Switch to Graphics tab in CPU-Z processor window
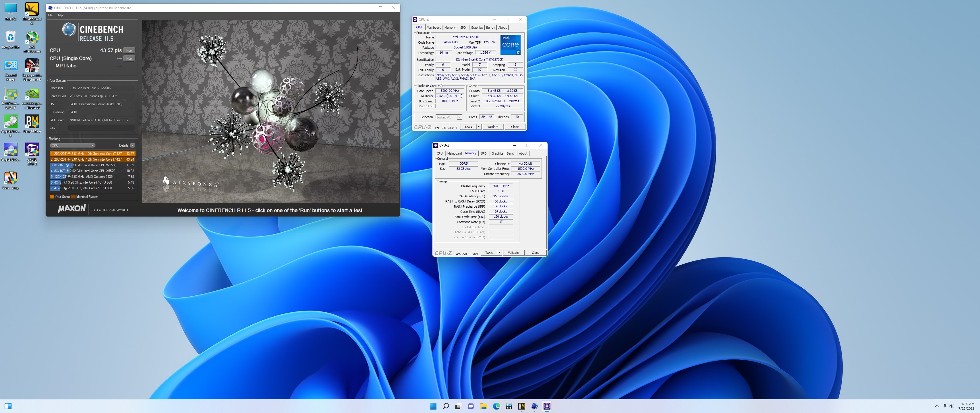 (x=477, y=27)
